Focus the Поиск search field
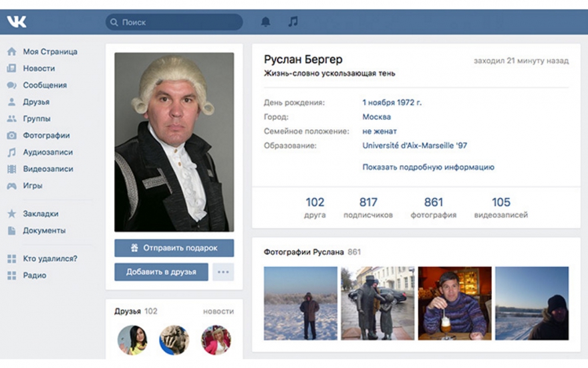 (175, 22)
